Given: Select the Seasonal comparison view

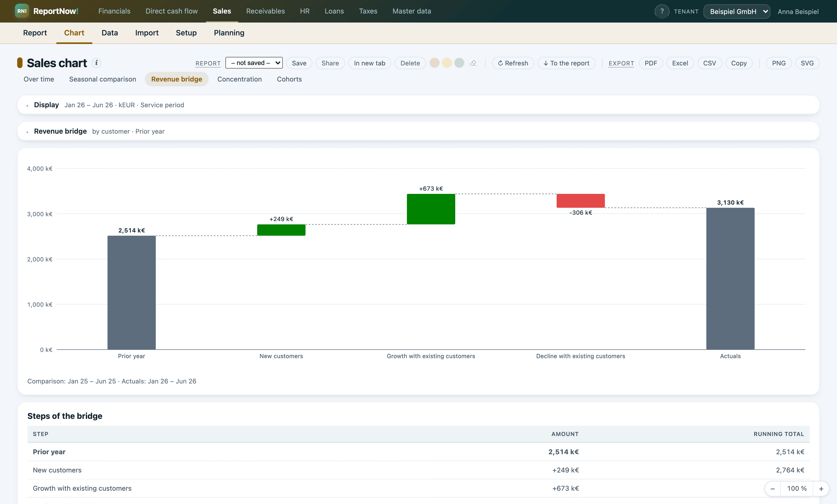Looking at the screenshot, I should click(x=103, y=79).
